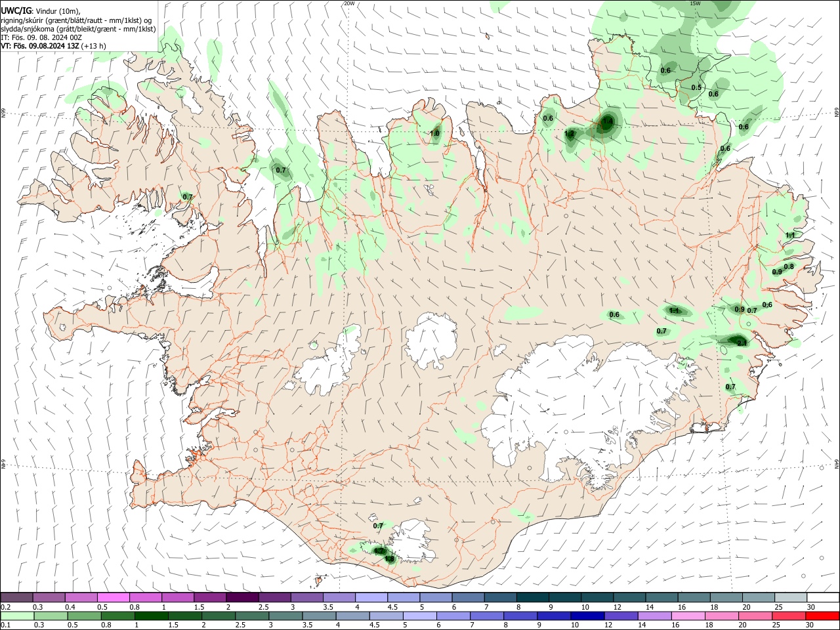
Task: Pick the dark green 1 swatch in lower legend row
Action: point(151,616)
